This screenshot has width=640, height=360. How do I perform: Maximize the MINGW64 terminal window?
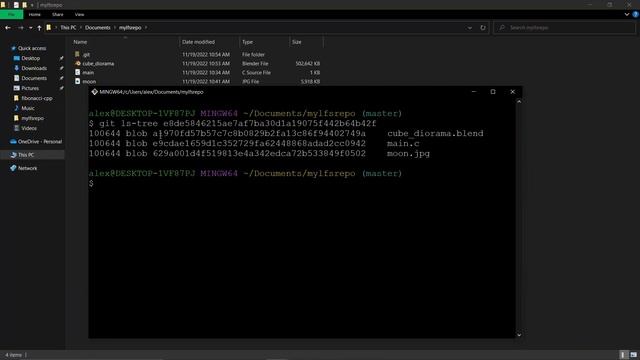point(493,92)
